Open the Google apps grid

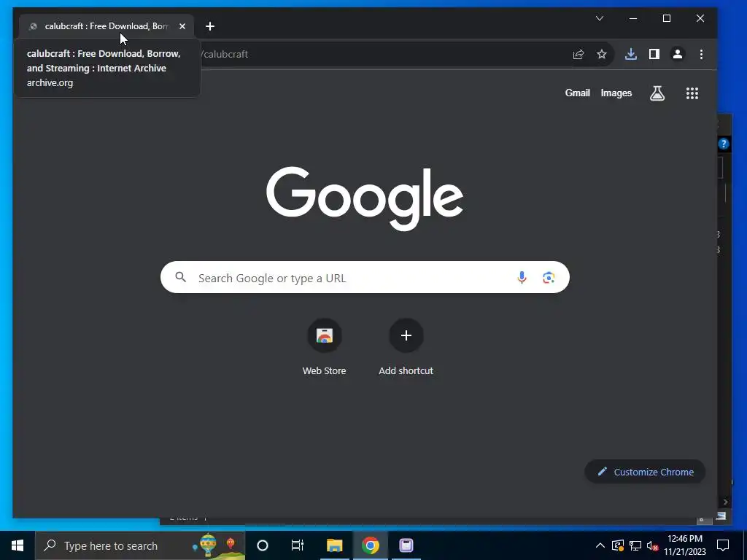pyautogui.click(x=692, y=93)
